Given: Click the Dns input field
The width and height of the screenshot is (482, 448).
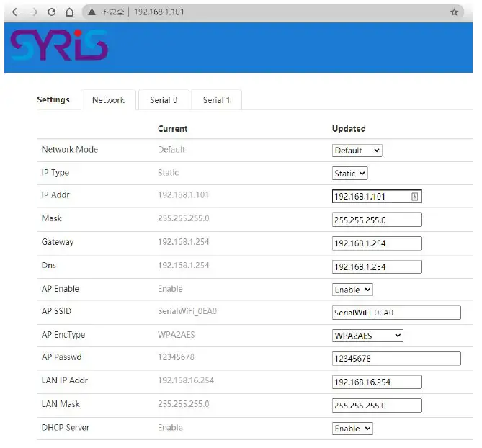Looking at the screenshot, I should (x=377, y=266).
